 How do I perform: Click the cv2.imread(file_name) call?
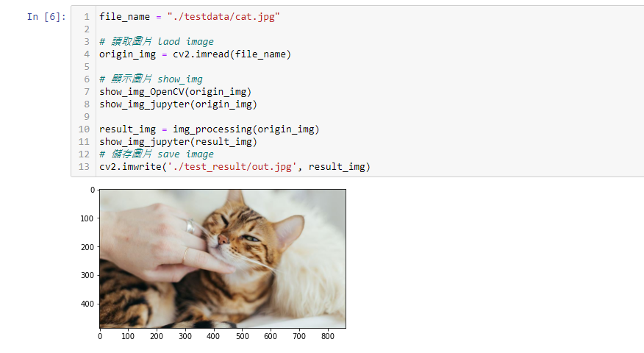232,54
